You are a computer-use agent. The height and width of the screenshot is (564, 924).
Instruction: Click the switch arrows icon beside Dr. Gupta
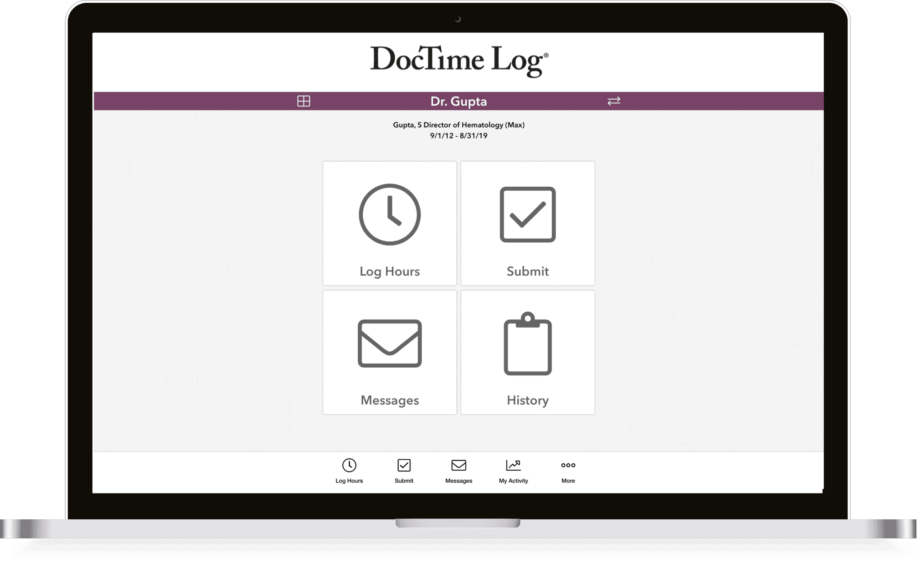point(614,101)
